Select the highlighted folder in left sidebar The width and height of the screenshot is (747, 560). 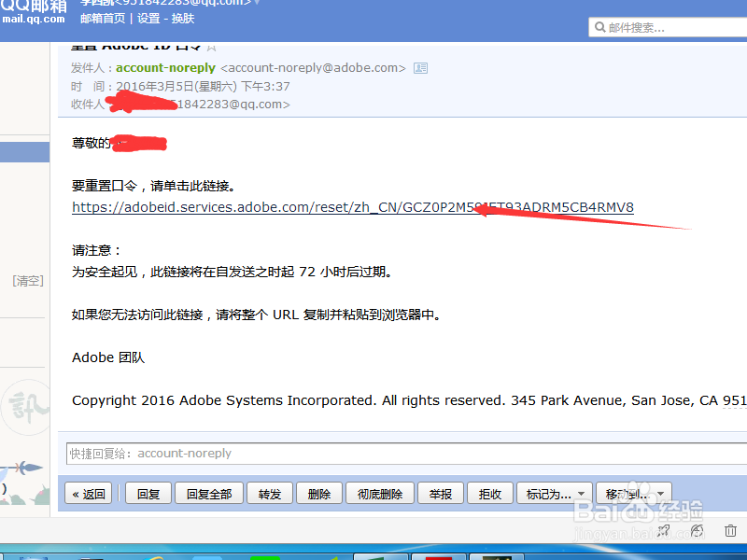(x=25, y=152)
